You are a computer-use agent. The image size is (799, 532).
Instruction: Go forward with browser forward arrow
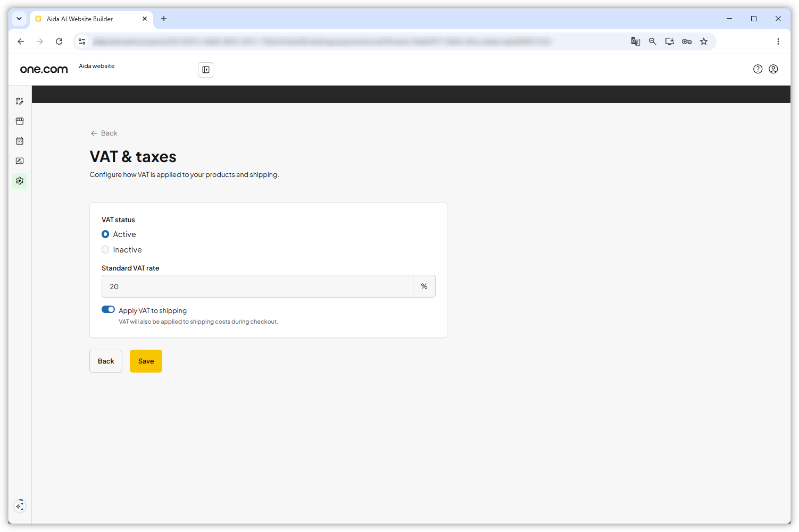coord(40,41)
